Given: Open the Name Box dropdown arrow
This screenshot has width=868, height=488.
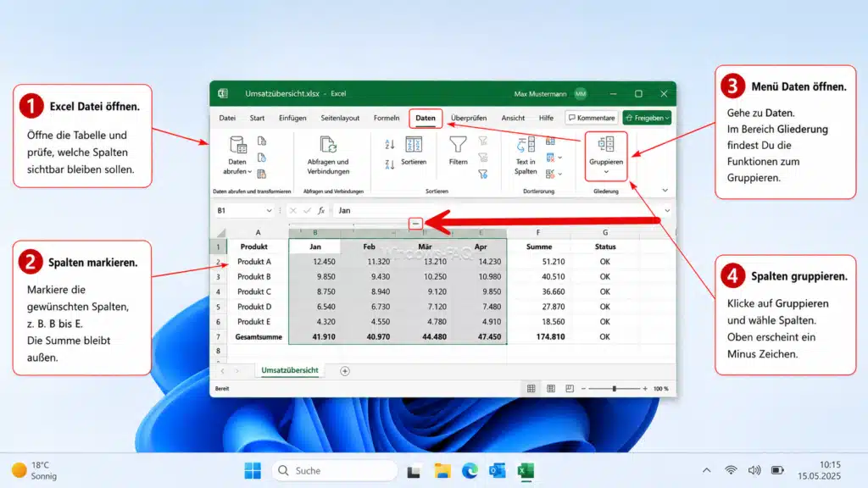Looking at the screenshot, I should [x=269, y=210].
